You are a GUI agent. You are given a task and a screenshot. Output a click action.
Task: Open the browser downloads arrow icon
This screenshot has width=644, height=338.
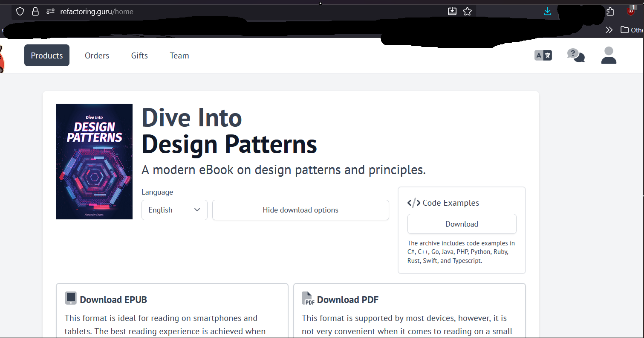[548, 12]
